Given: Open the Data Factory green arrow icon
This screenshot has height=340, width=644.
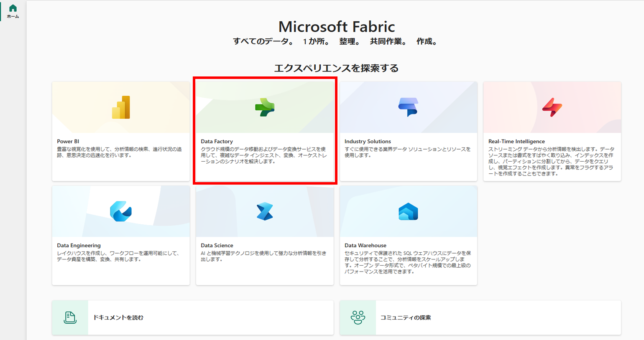Looking at the screenshot, I should tap(265, 107).
